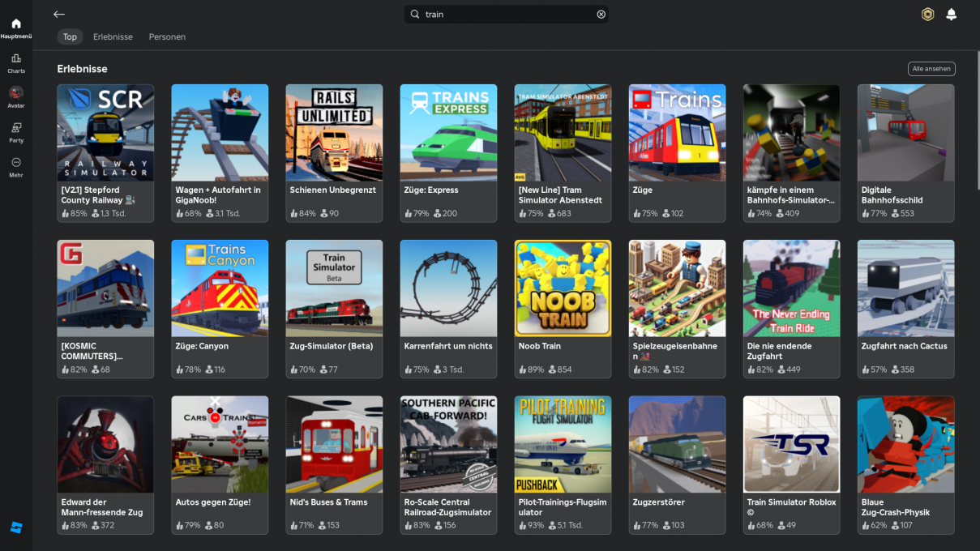The width and height of the screenshot is (980, 551).
Task: Open the Rails Unlimited game thumbnail
Action: tap(334, 133)
